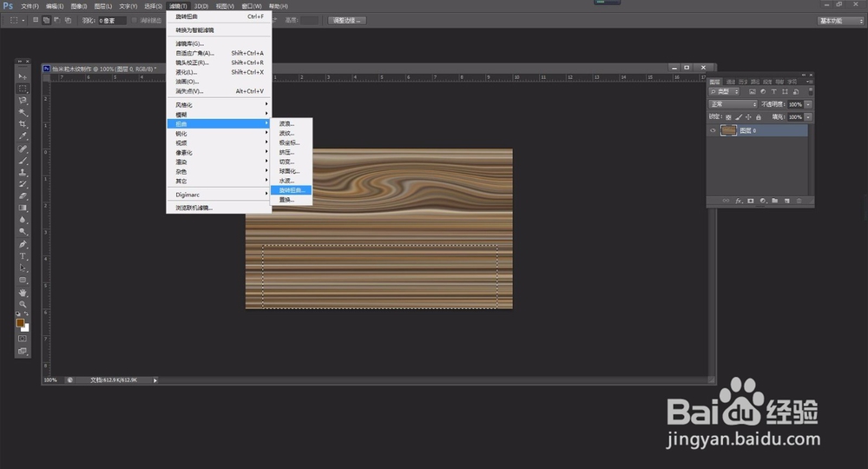Expand the 风格化 filter submenu
This screenshot has height=469, width=868.
pyautogui.click(x=219, y=104)
